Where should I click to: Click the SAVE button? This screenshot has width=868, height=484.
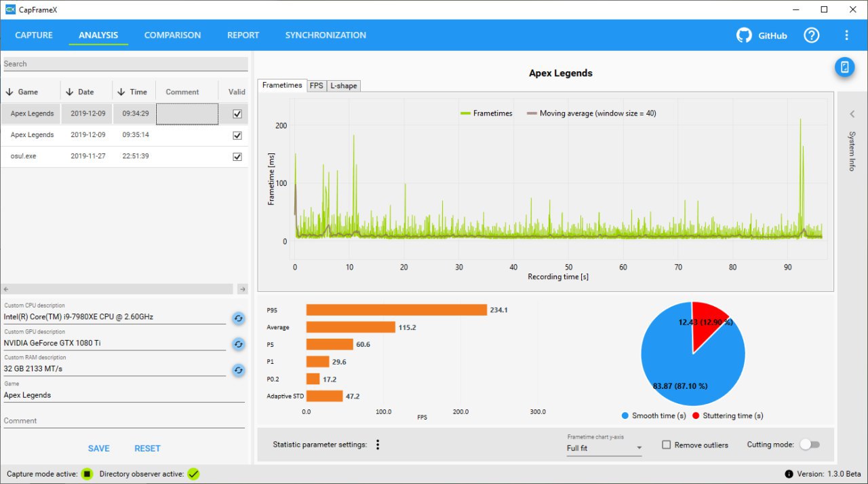point(99,448)
